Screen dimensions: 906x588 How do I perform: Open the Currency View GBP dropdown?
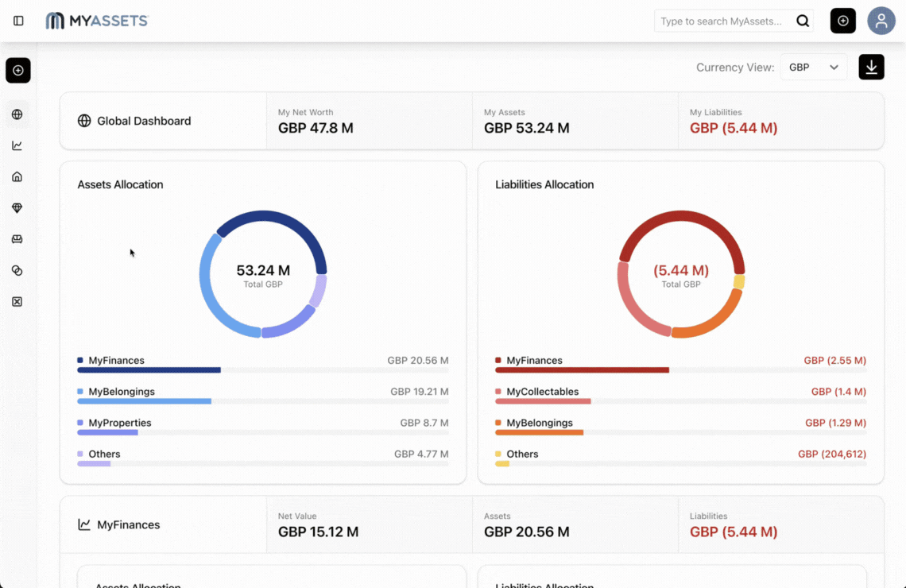813,68
